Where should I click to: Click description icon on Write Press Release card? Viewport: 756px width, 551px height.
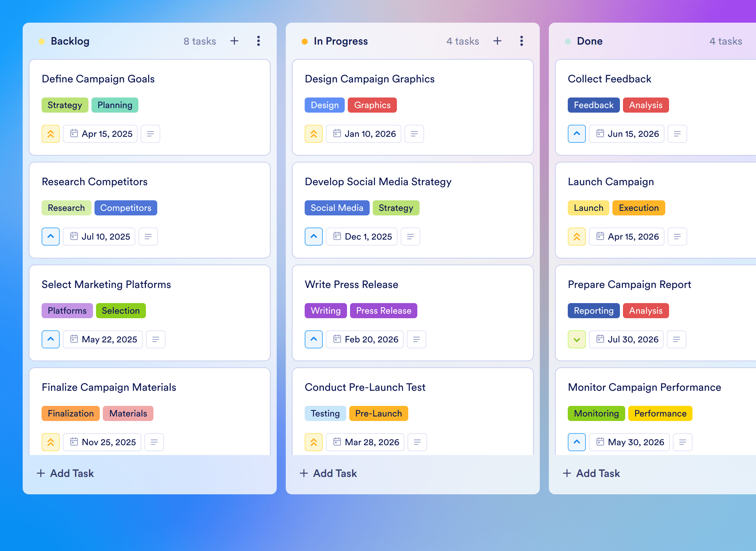417,339
